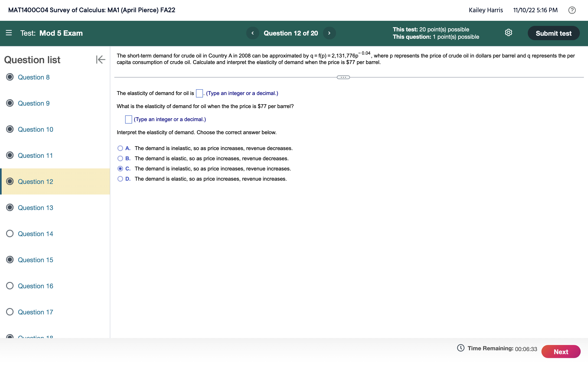Navigate to Question 17
The height and width of the screenshot is (367, 588).
pyautogui.click(x=35, y=312)
